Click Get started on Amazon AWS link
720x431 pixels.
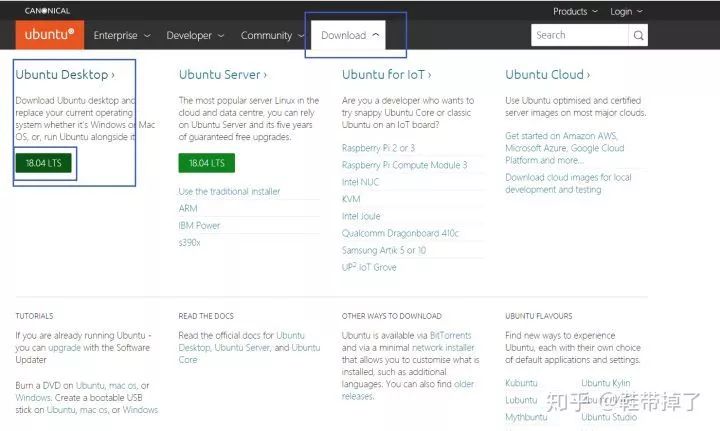pyautogui.click(x=564, y=148)
